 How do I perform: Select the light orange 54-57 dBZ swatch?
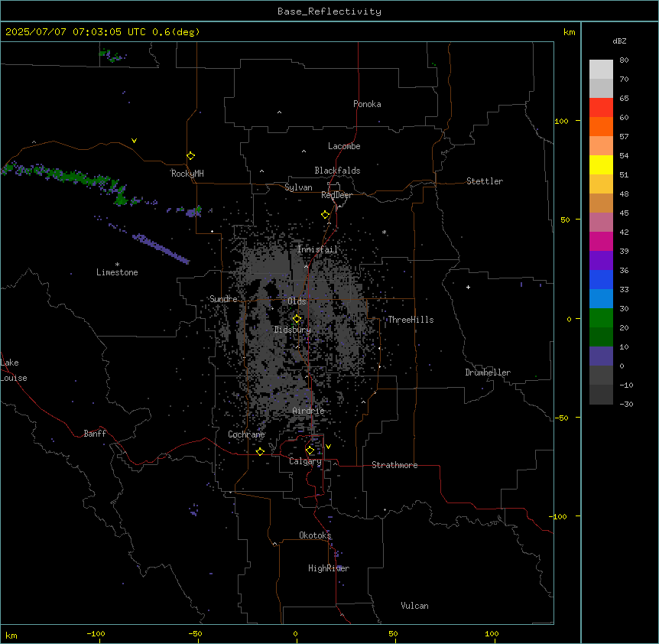pos(601,145)
